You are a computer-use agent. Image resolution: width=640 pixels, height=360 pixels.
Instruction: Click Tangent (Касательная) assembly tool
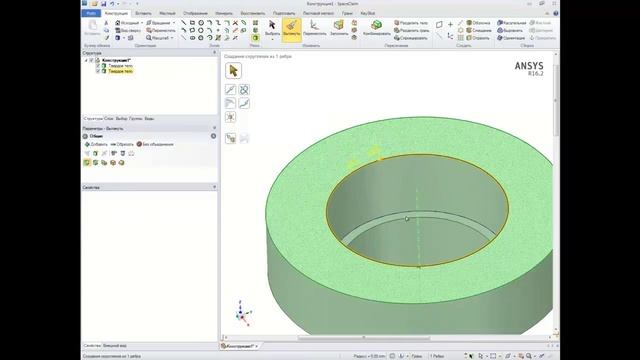tap(511, 23)
